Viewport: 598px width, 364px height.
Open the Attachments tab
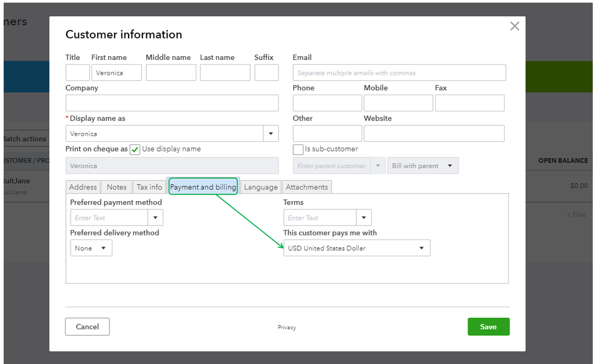click(x=306, y=187)
